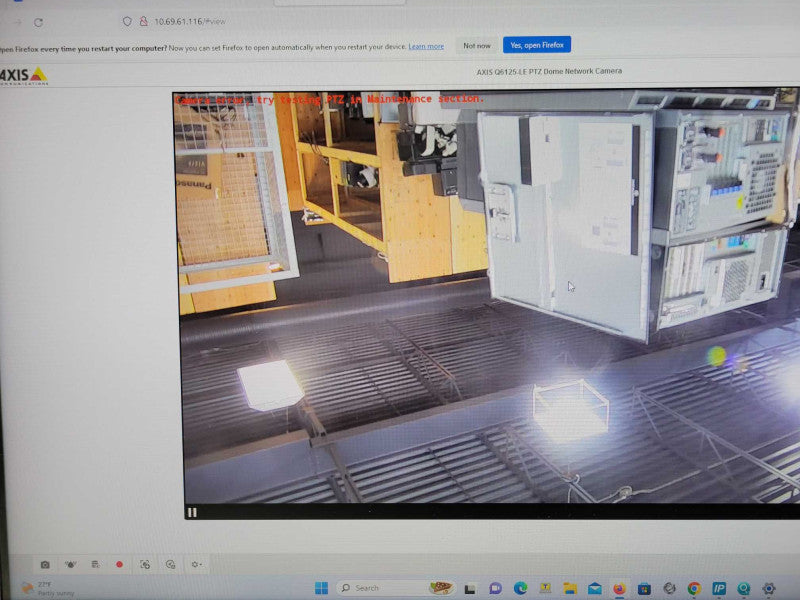Click the address bar showing 10.69.61.116

(190, 21)
